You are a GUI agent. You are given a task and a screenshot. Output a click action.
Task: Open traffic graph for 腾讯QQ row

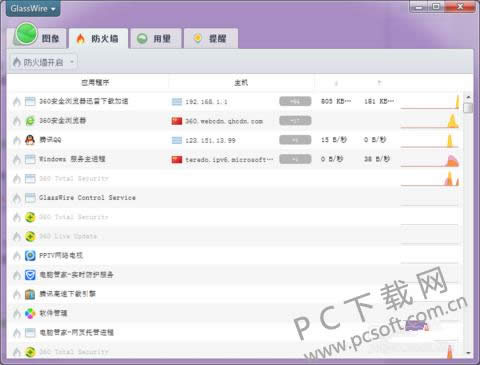click(429, 140)
